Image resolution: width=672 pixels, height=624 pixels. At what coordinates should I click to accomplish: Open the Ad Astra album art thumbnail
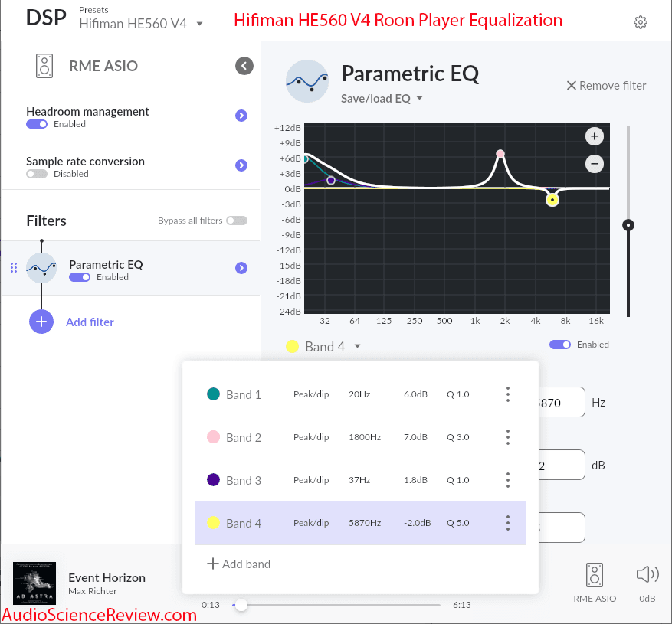pos(34,583)
